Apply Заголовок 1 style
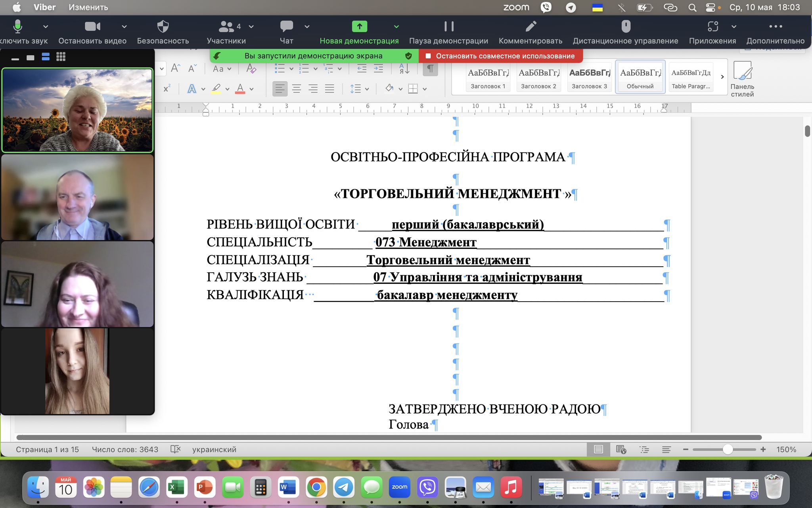This screenshot has height=508, width=812. [x=488, y=77]
